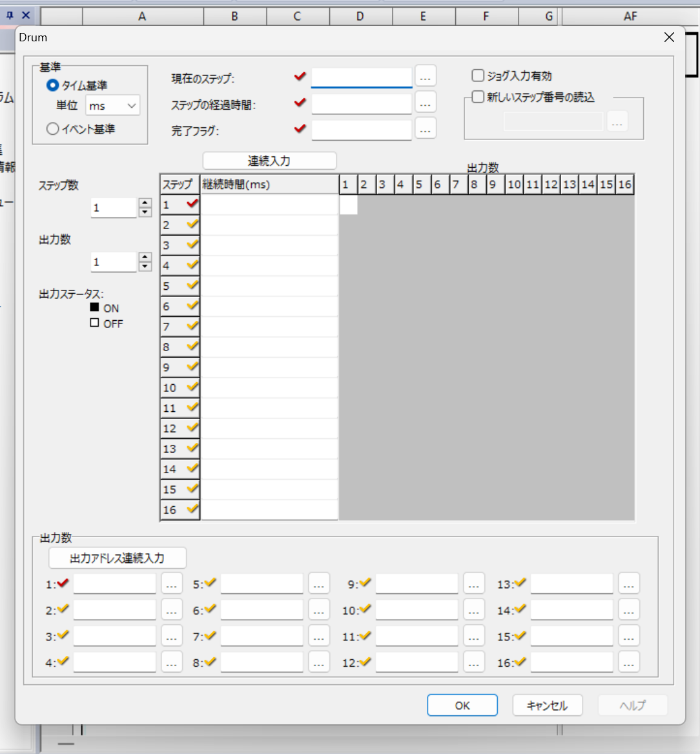This screenshot has height=754, width=700.
Task: Decrease the 出力数 spinner value
Action: point(145,267)
